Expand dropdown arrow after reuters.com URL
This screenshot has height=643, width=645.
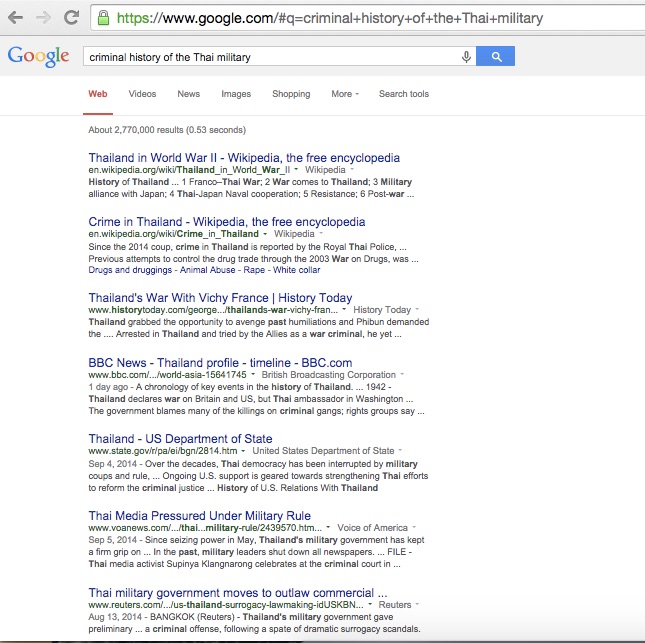click(370, 604)
